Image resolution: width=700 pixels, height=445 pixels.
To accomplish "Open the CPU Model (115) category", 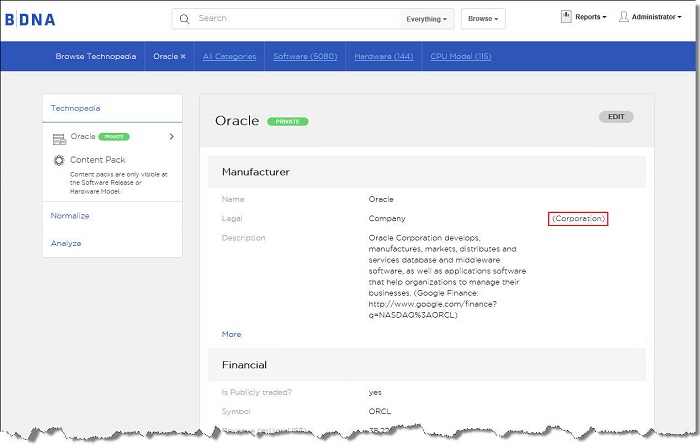I will 461,56.
